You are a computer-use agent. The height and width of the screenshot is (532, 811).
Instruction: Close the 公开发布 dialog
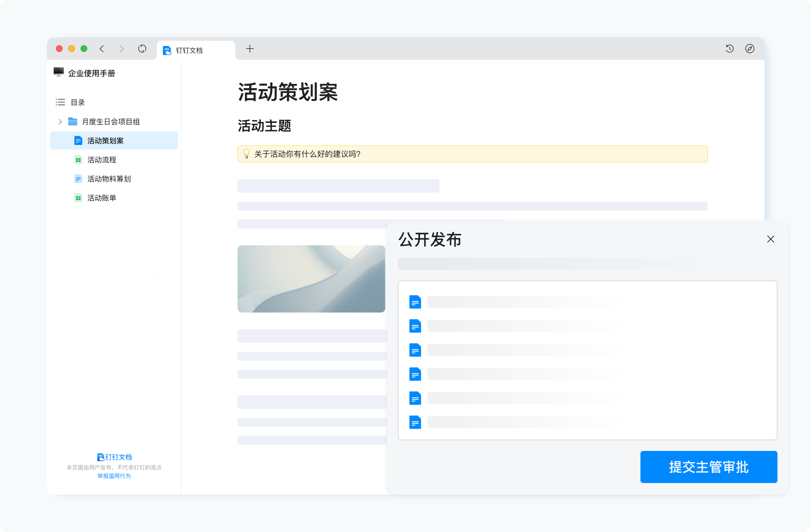tap(770, 239)
